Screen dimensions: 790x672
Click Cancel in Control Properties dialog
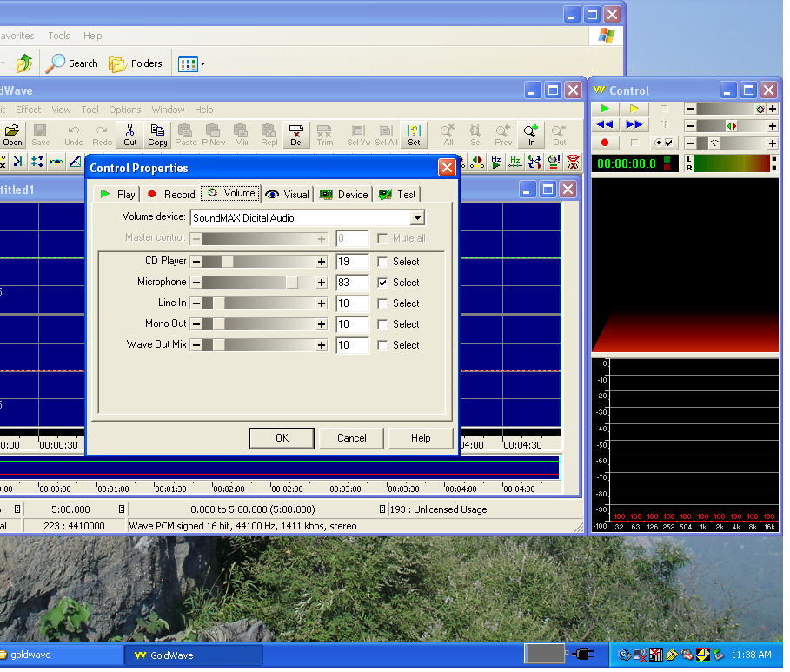coord(352,438)
